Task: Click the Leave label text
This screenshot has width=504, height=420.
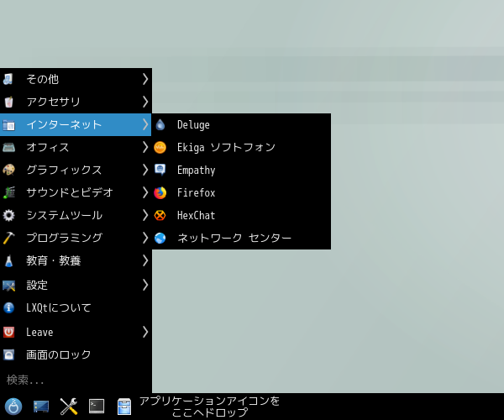Action: (39, 332)
